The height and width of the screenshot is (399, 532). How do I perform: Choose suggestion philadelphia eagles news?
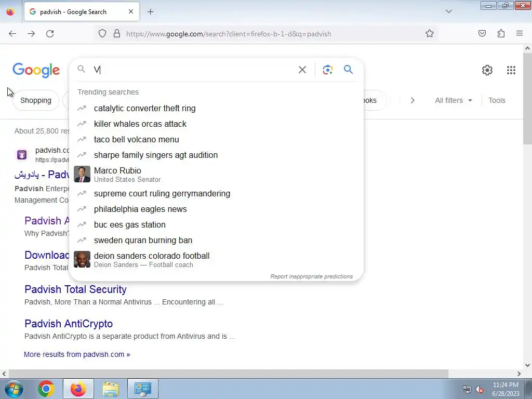pos(216,209)
